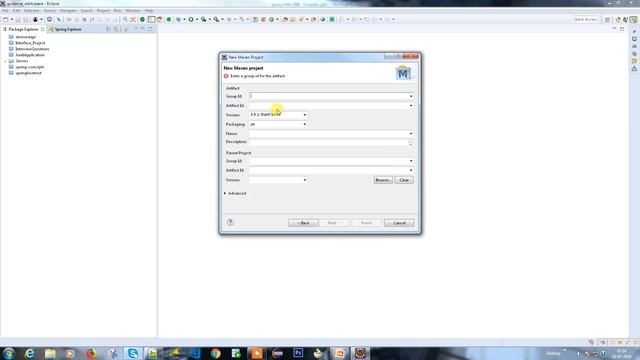Expand the Advanced section

225,193
